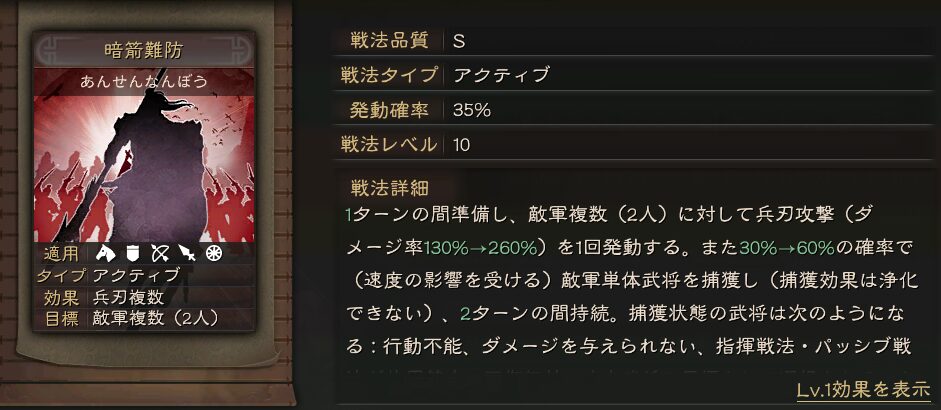The height and width of the screenshot is (410, 941).
Task: Click the 戦法レベル 10 value
Action: pyautogui.click(x=462, y=144)
